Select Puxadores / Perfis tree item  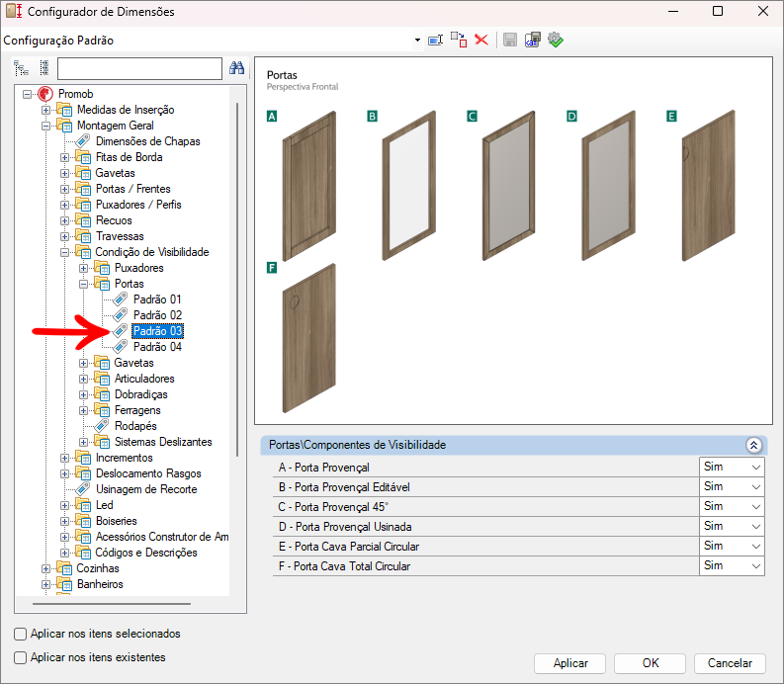(138, 205)
